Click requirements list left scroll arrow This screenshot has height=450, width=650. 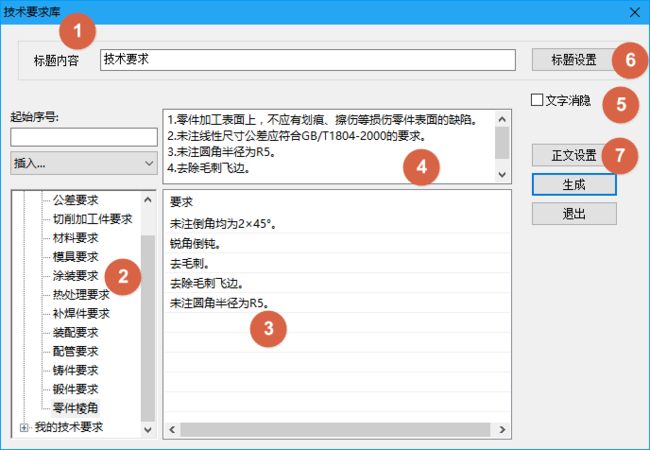[172, 430]
